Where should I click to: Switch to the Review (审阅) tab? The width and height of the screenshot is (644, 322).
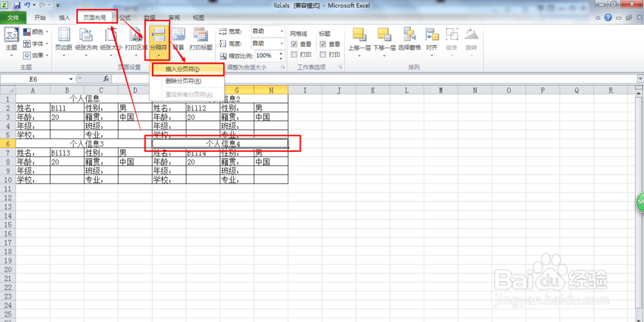pyautogui.click(x=174, y=17)
